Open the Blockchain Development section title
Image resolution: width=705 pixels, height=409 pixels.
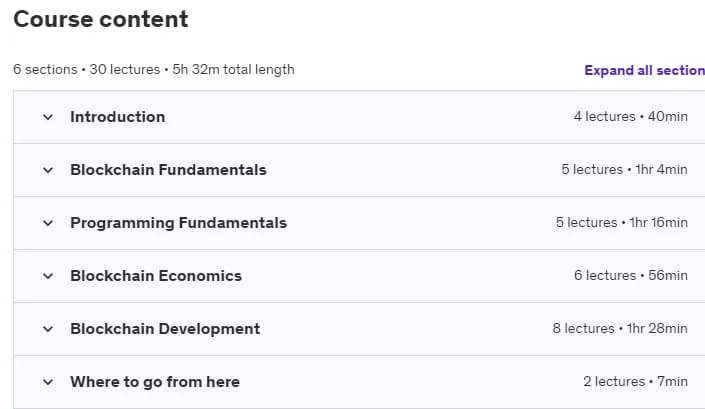pos(165,329)
